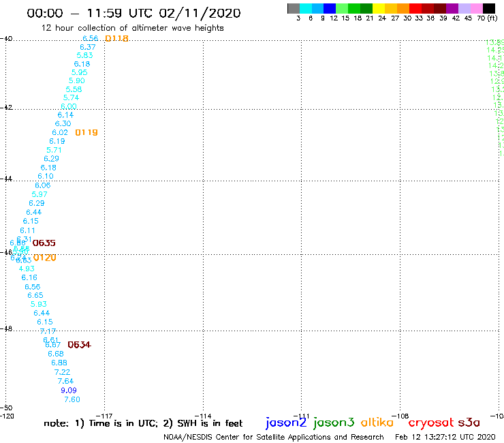Click the wave height value 6.19

coord(57,141)
